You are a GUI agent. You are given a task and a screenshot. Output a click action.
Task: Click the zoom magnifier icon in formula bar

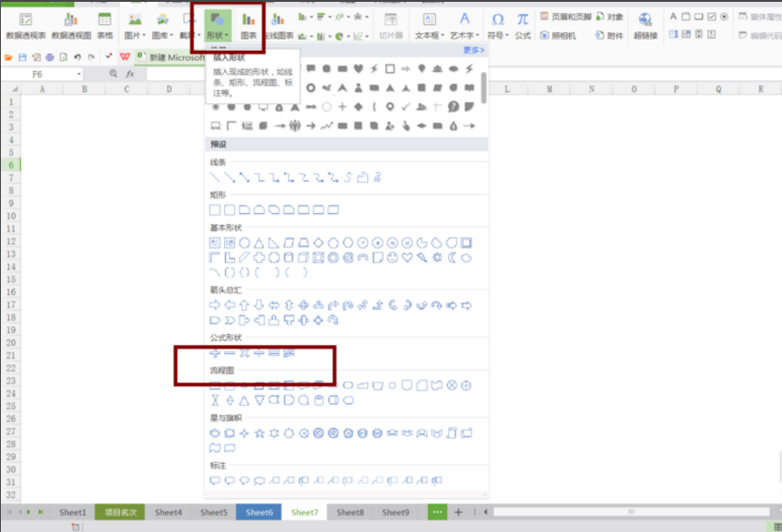113,74
